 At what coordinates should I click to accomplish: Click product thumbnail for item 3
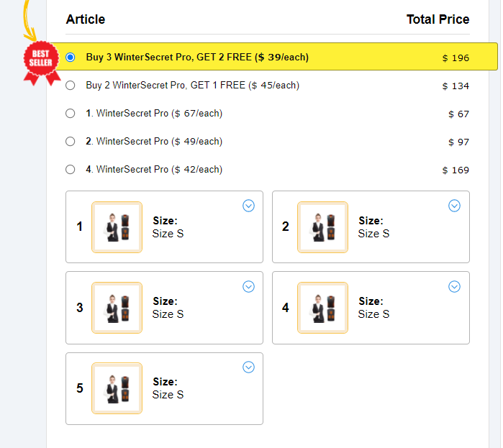[117, 308]
